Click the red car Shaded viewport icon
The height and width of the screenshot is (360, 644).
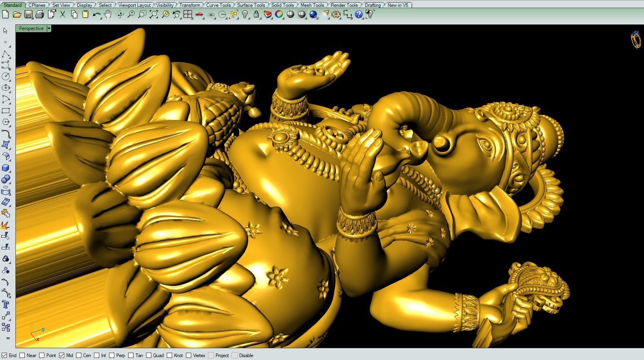199,15
